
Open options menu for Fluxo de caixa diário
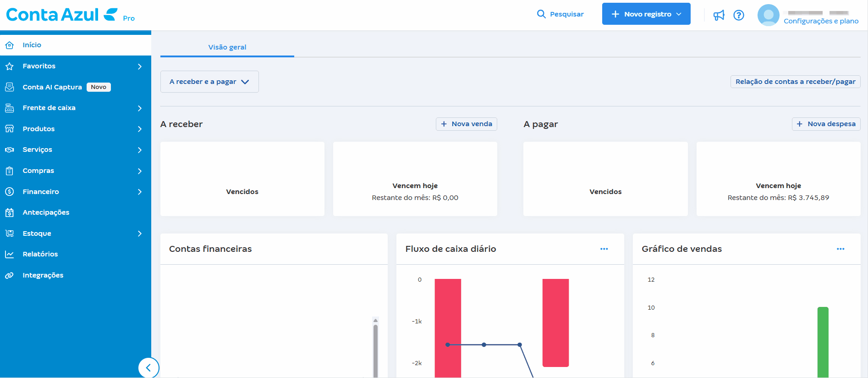pyautogui.click(x=604, y=249)
